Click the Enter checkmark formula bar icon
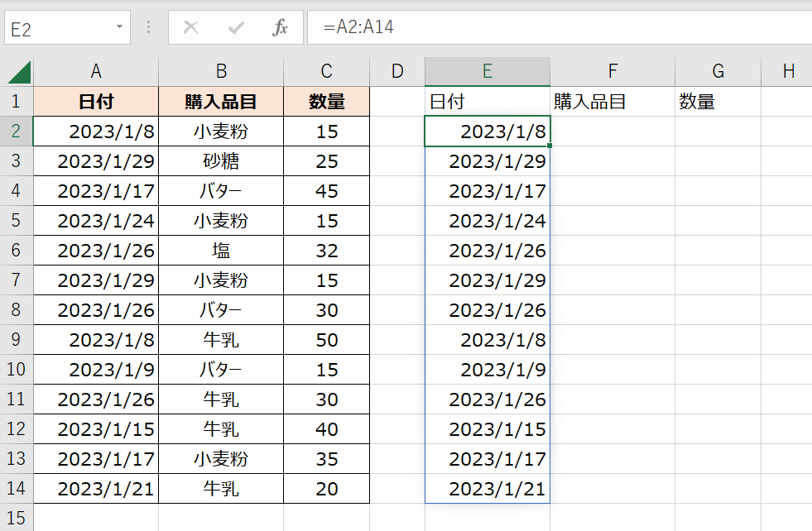The height and width of the screenshot is (531, 812). [236, 27]
